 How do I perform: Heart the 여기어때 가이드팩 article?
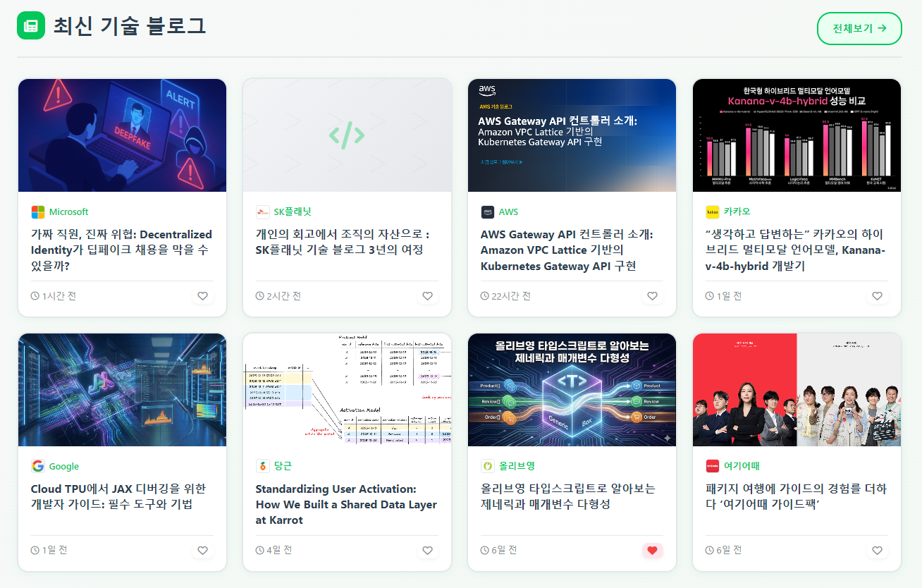click(877, 551)
